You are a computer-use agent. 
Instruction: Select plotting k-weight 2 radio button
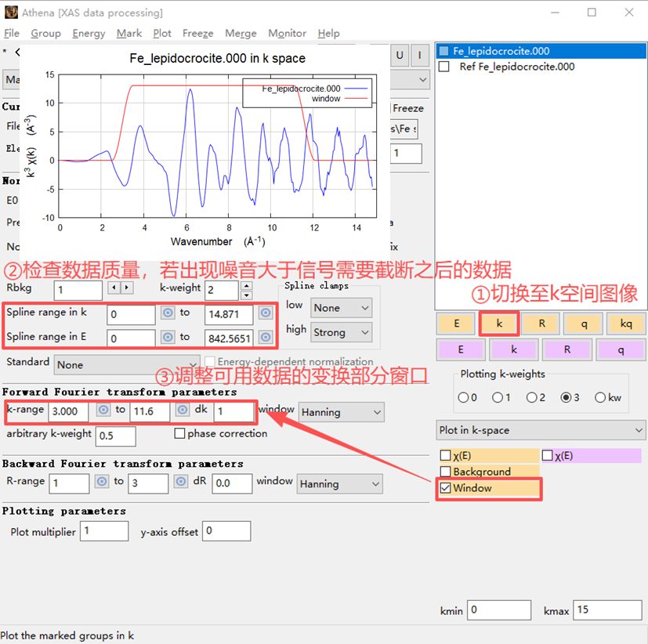tap(531, 397)
